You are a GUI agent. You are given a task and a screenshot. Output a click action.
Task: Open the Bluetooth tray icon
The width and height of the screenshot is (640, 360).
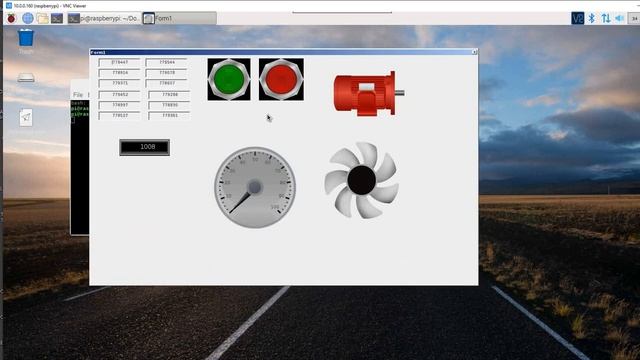pos(591,18)
